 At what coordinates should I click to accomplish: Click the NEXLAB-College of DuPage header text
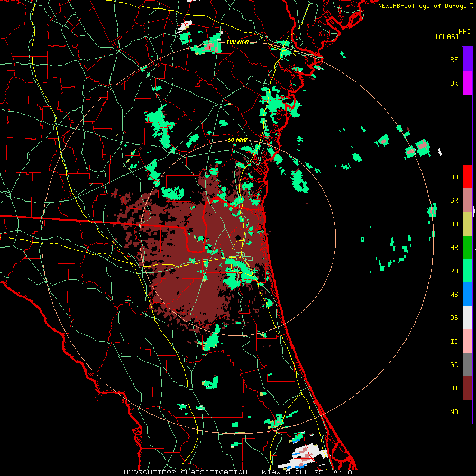tap(423, 6)
